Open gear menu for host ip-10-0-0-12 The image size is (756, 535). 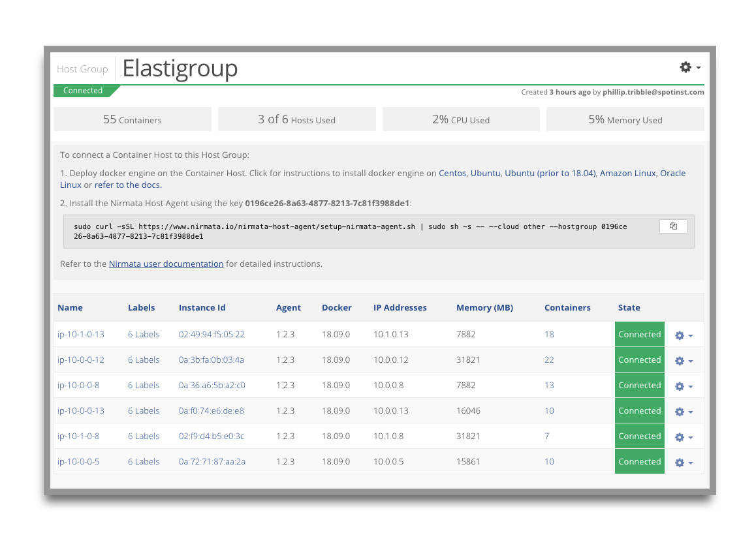pyautogui.click(x=684, y=361)
